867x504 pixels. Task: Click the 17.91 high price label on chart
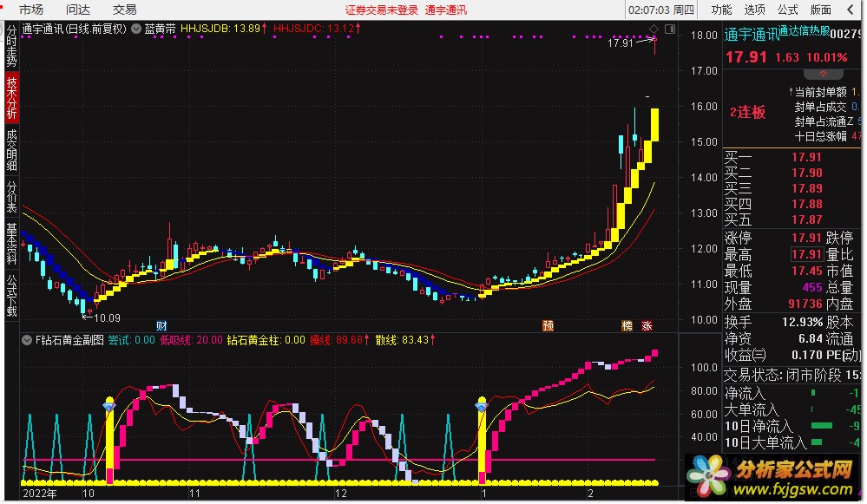point(620,43)
